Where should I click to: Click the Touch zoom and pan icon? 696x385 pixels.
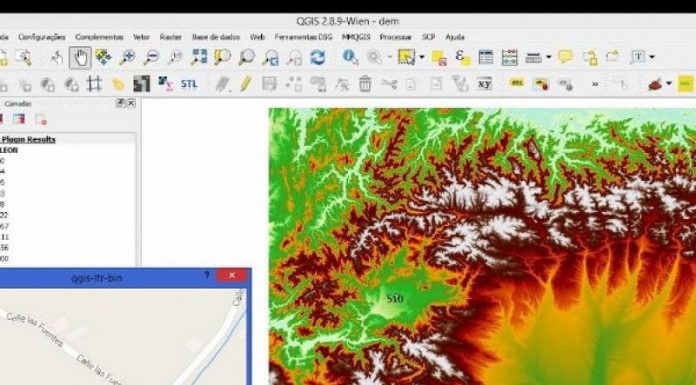[57, 57]
